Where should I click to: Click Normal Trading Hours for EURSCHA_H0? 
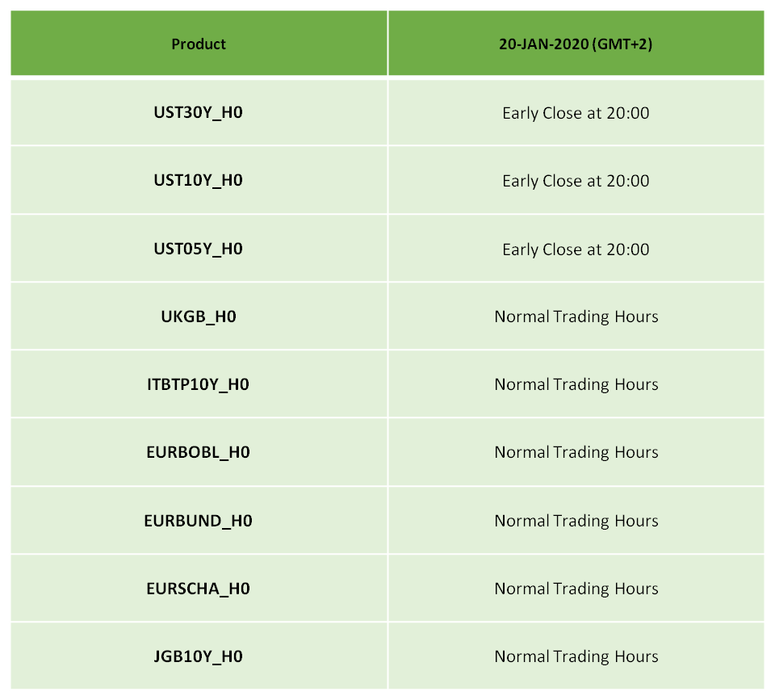pyautogui.click(x=576, y=589)
